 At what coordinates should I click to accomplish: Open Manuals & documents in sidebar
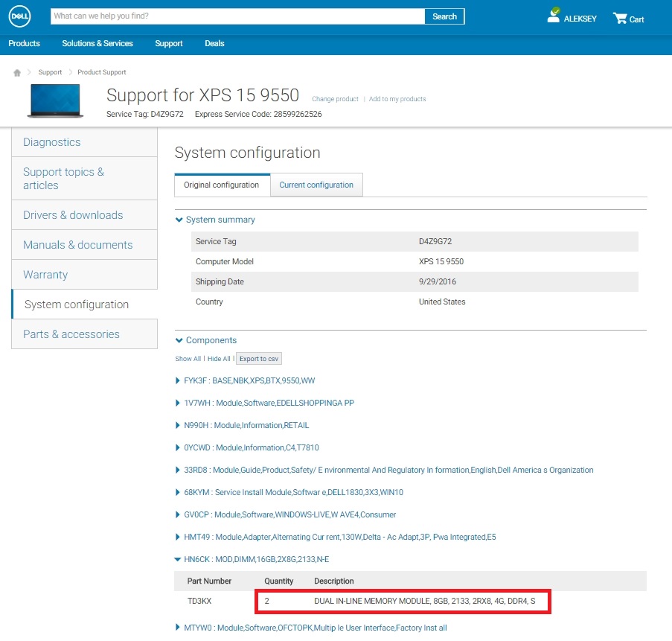[x=84, y=245]
